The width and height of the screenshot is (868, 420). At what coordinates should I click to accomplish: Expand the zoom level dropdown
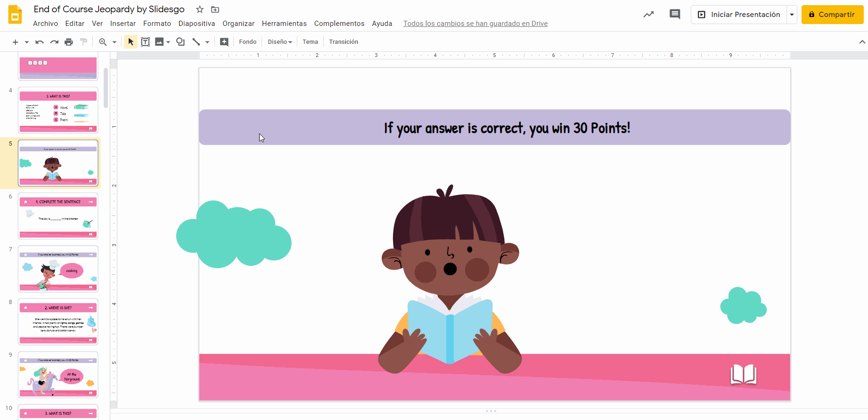(x=114, y=42)
